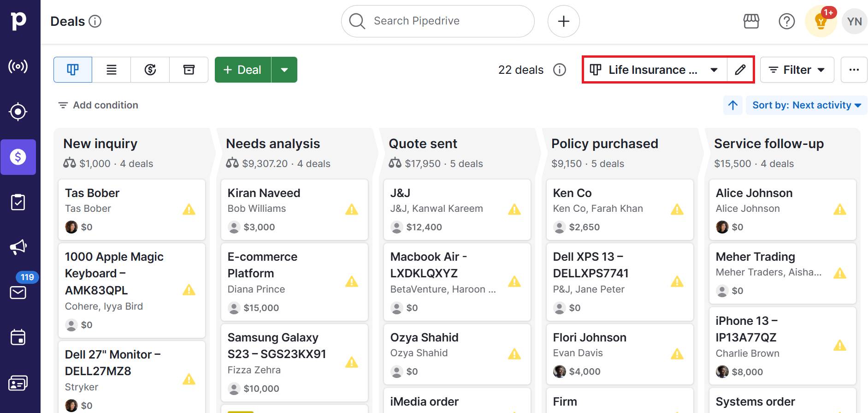Open the Life Insurance pipeline dropdown
Image resolution: width=868 pixels, height=413 pixels.
pyautogui.click(x=655, y=70)
